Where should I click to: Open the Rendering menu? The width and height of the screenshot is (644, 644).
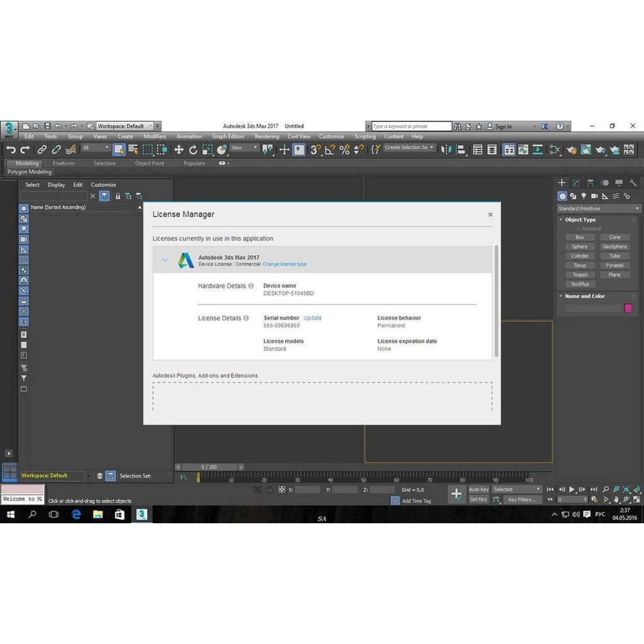pos(267,136)
